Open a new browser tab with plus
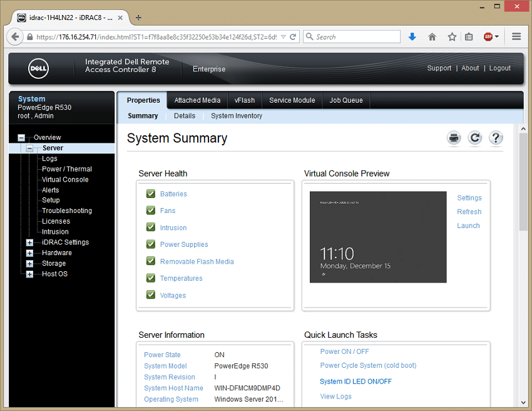Viewport: 532px width, 411px height. coord(138,18)
